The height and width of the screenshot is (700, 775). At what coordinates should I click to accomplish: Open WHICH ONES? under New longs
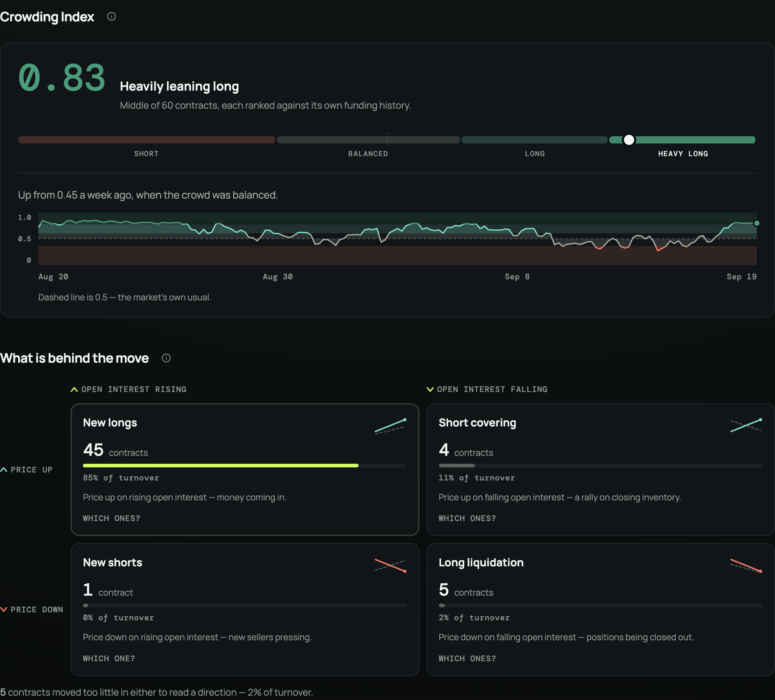pos(112,518)
